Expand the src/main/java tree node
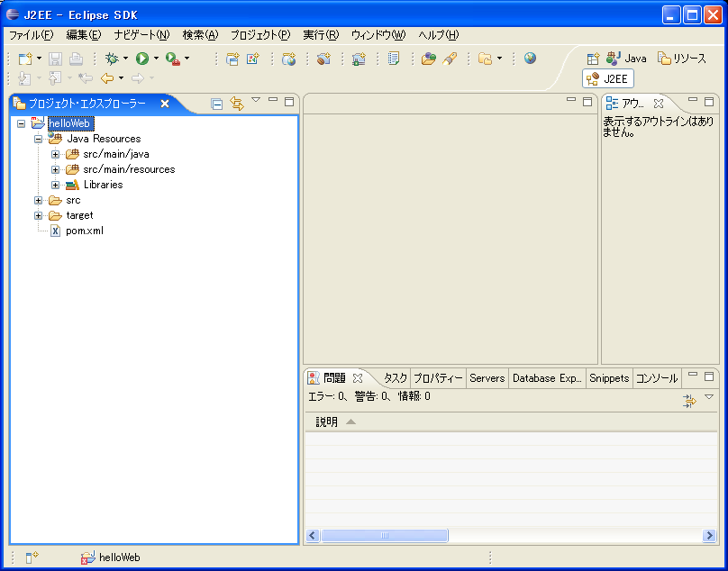This screenshot has width=728, height=571. coord(56,154)
